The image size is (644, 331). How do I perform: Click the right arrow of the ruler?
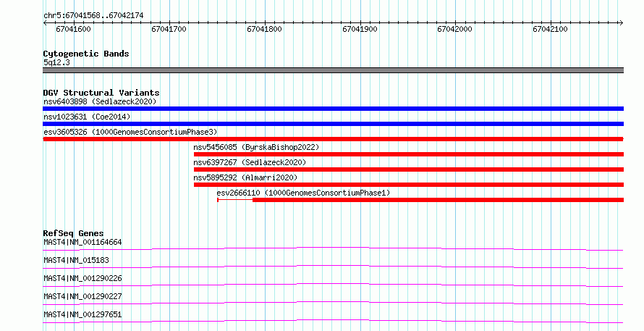621,23
